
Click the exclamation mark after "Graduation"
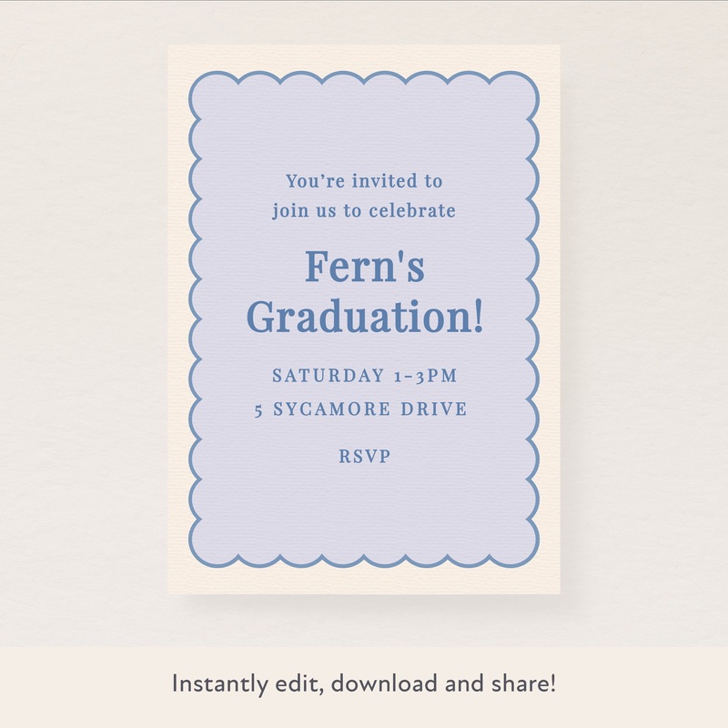(x=478, y=318)
